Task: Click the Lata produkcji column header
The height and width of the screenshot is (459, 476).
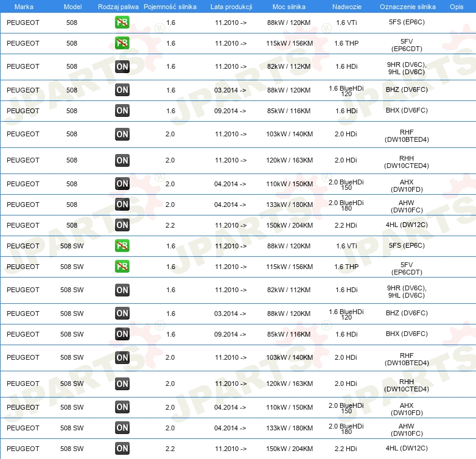Action: pos(231,7)
